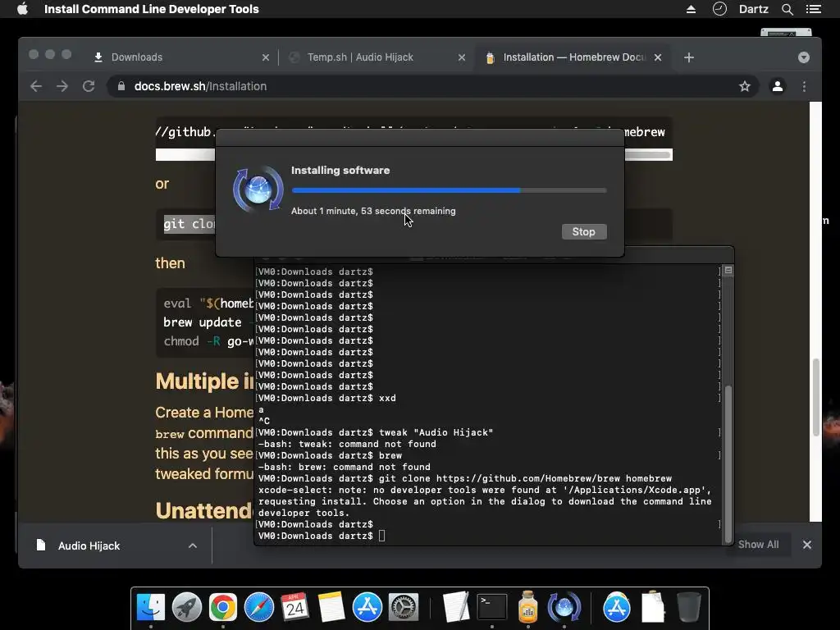This screenshot has width=840, height=630.
Task: Open the Apple menu
Action: [x=22, y=9]
